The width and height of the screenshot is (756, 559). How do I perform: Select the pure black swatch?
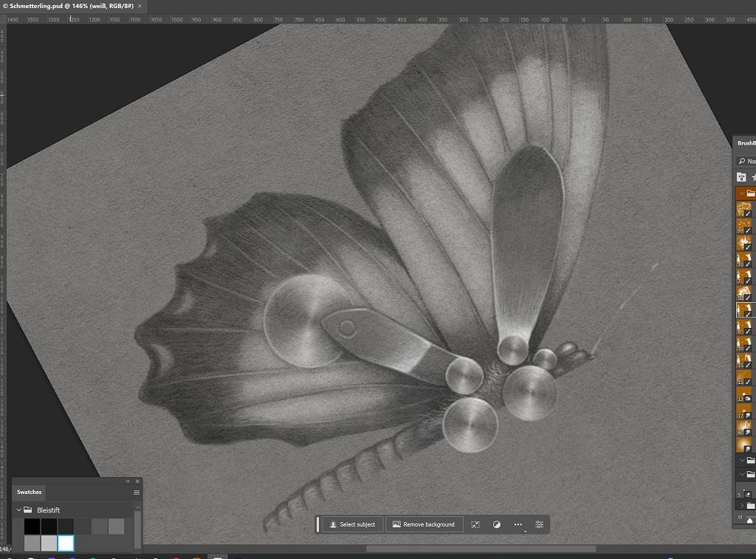tap(32, 527)
